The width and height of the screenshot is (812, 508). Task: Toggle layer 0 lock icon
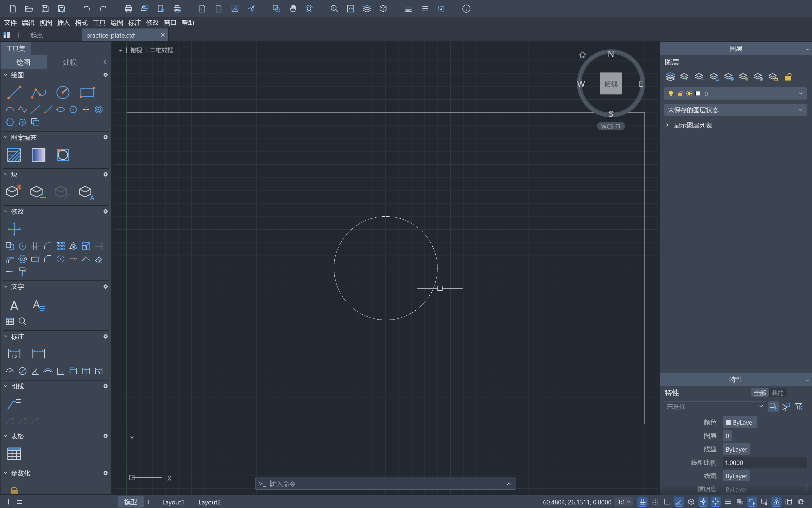[x=680, y=94]
